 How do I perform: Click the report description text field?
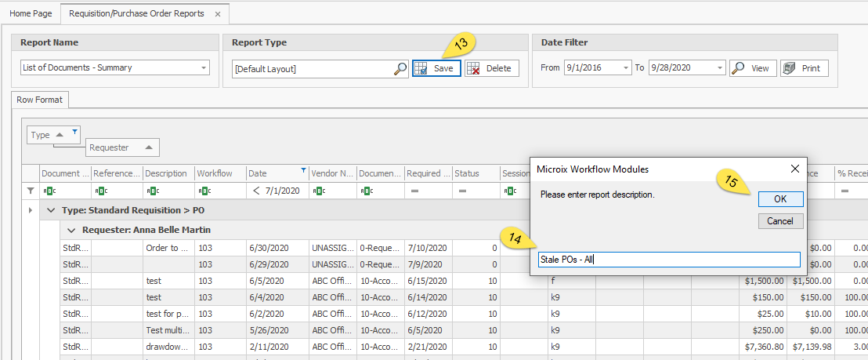[x=669, y=260]
